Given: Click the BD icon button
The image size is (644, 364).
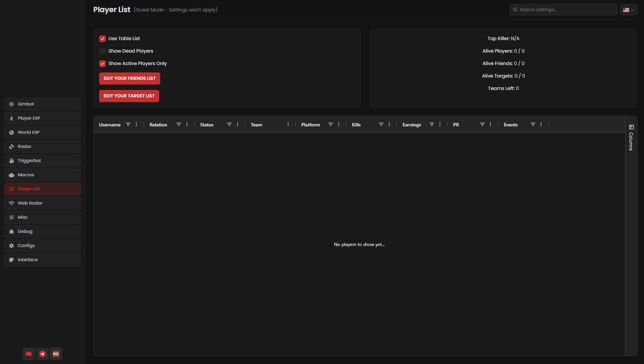Looking at the screenshot, I should click(x=56, y=354).
